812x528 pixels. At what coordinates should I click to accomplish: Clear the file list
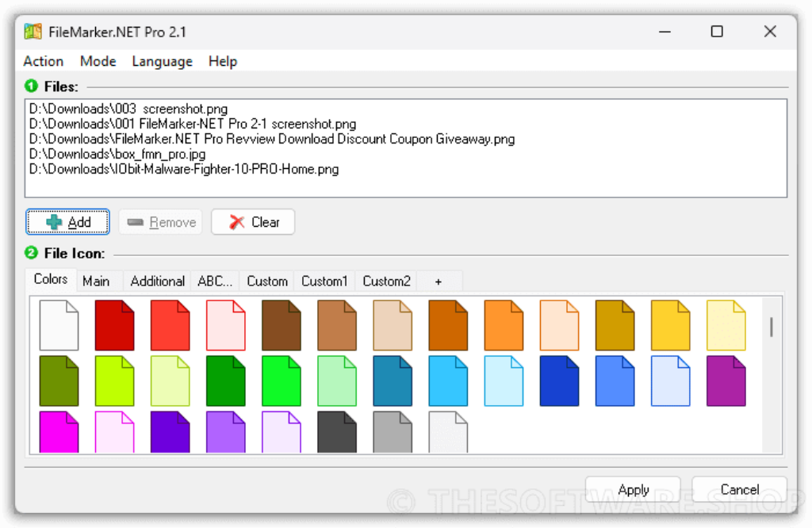click(x=253, y=222)
